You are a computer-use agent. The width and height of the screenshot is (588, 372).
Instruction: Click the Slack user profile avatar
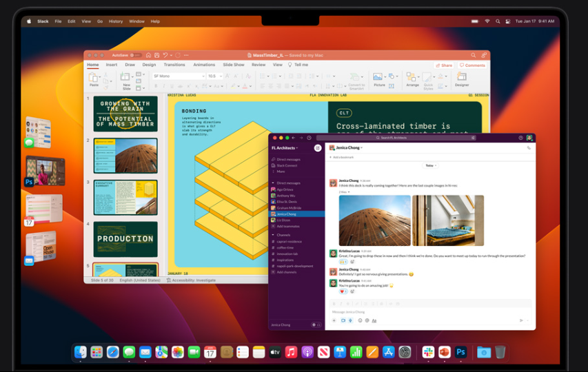coord(529,138)
